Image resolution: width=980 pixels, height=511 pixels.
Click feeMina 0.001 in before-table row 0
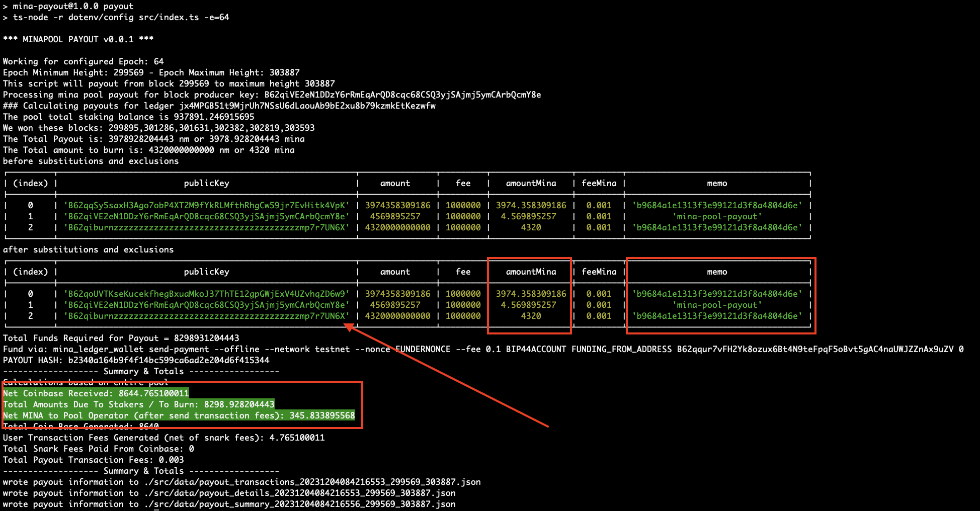tap(599, 205)
